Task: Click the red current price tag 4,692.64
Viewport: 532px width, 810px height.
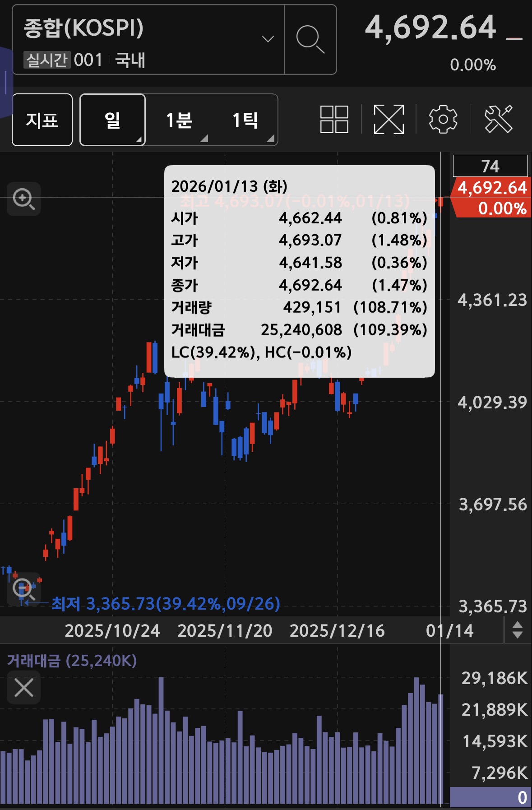Action: [x=492, y=198]
